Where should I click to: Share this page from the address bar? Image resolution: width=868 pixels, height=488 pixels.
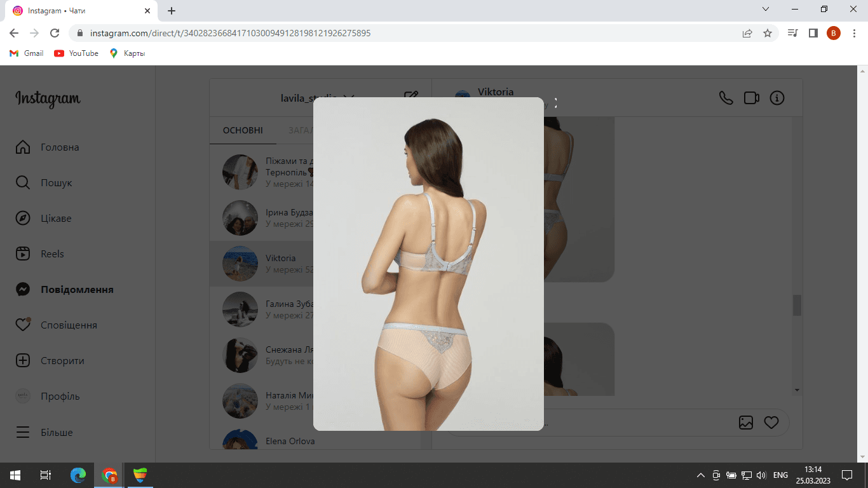pos(747,33)
